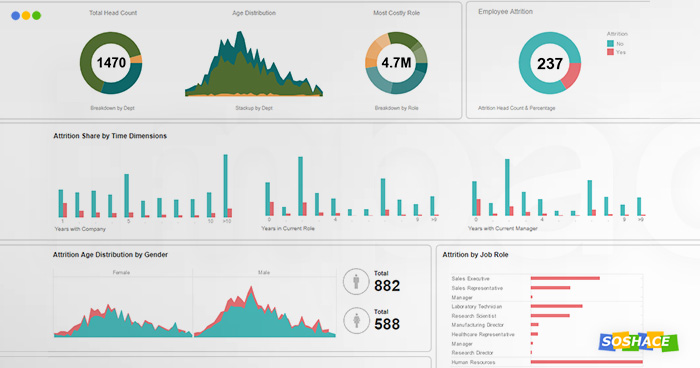
Task: Select the Laboratory Technician row label
Action: point(476,307)
